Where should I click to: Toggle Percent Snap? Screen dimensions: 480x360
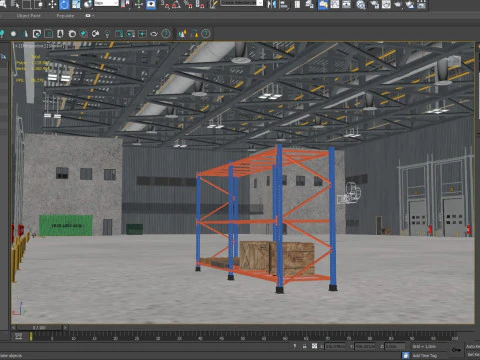[x=188, y=4]
